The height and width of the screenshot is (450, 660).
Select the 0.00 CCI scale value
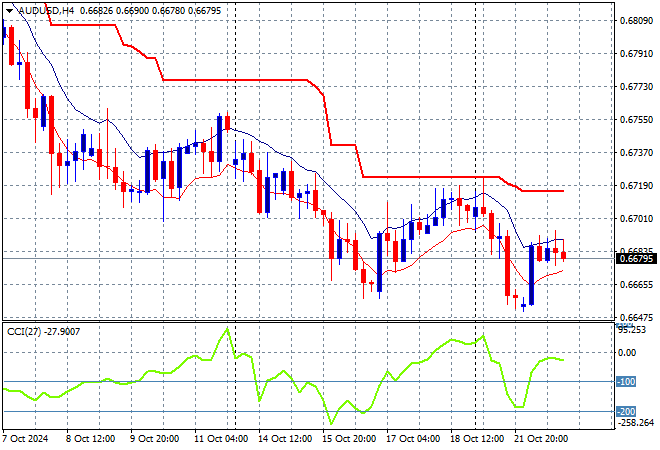627,353
